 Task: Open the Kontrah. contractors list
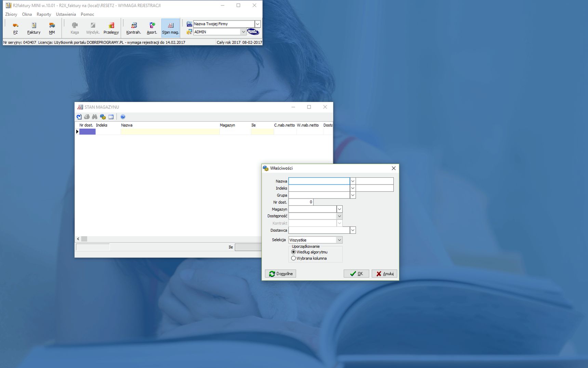click(x=134, y=28)
